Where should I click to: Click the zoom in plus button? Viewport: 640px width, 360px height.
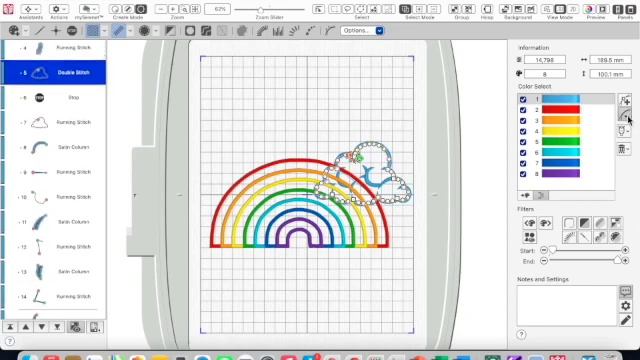point(173,9)
